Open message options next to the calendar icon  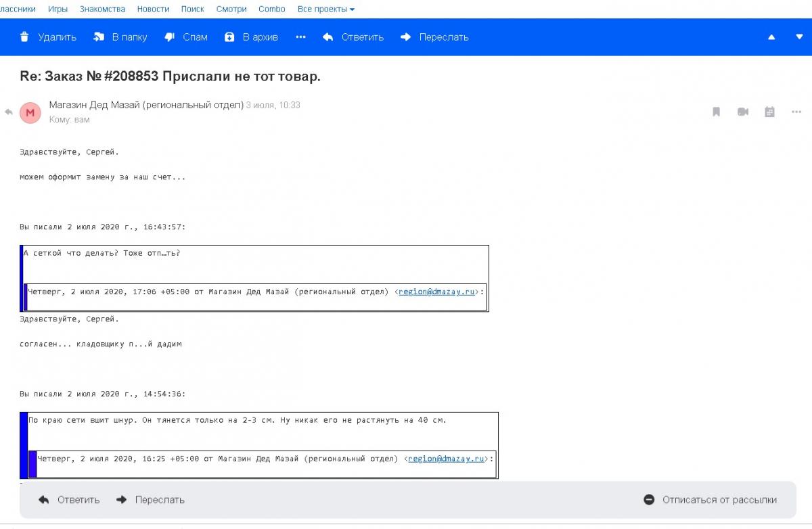pyautogui.click(x=796, y=112)
